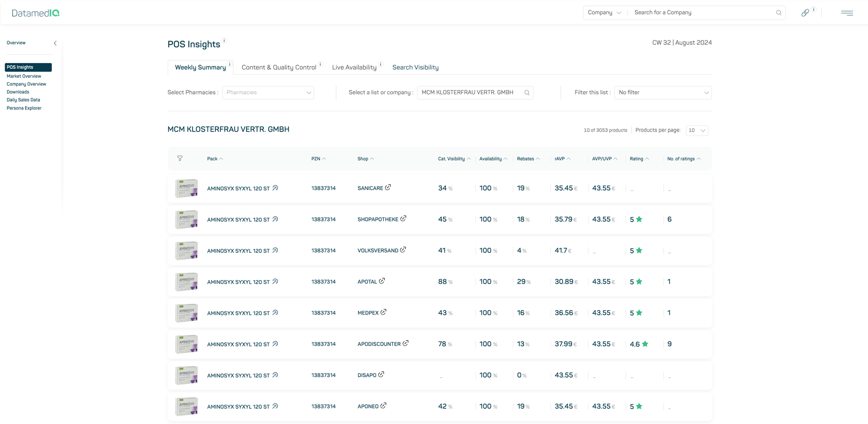
Task: Click 10 of 3053 products text
Action: [605, 130]
